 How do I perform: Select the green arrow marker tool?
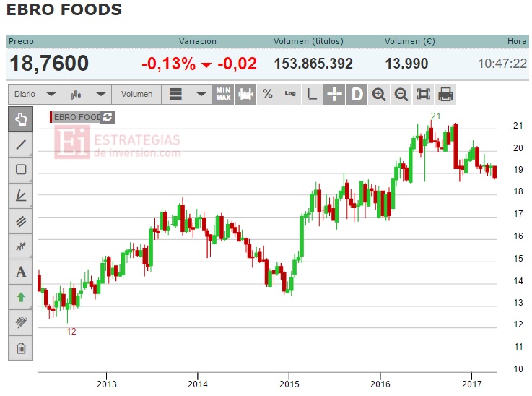coord(21,298)
